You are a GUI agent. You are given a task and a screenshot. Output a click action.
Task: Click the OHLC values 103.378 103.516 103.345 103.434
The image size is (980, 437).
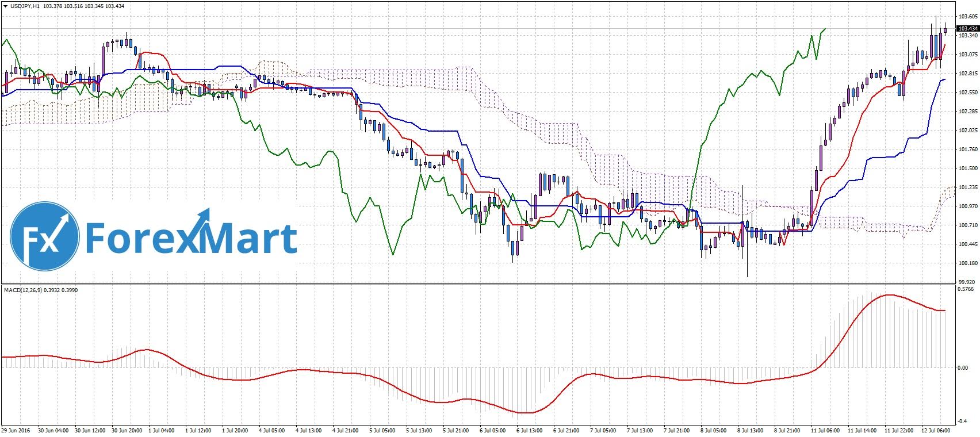click(x=83, y=6)
